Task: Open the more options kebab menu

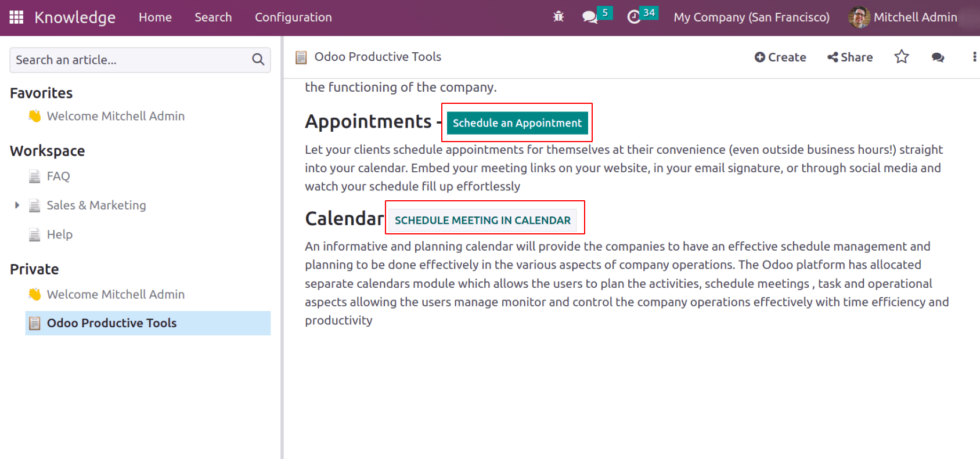Action: tap(974, 56)
